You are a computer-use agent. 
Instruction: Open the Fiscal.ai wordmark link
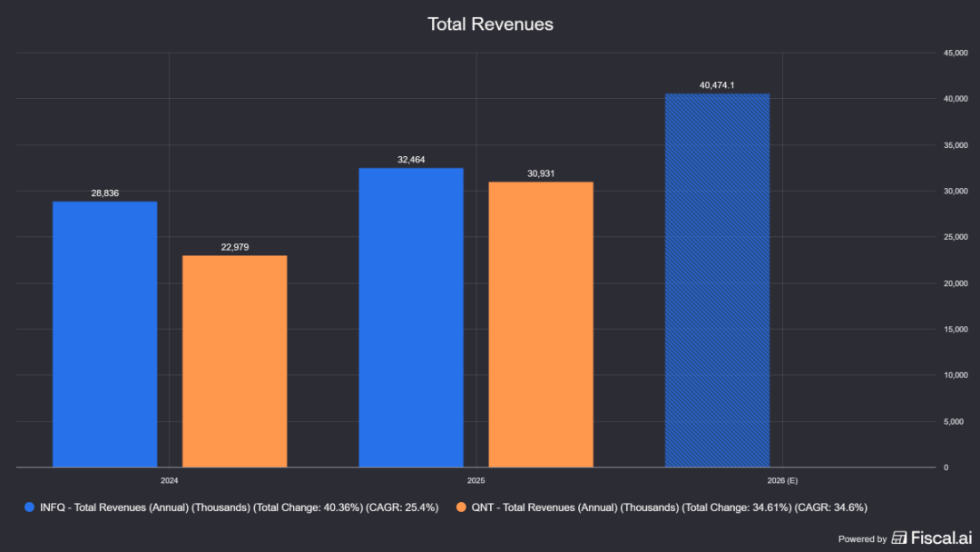942,537
